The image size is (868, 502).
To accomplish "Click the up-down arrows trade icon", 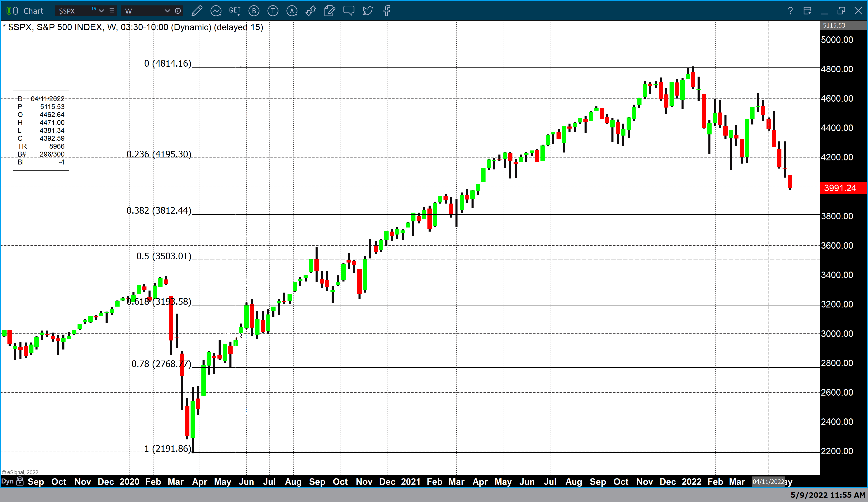I will [x=311, y=11].
